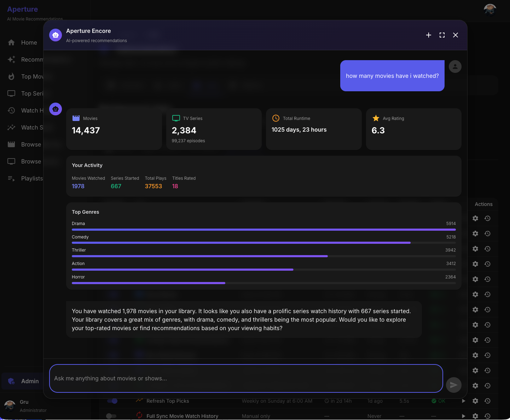Toggle the Full Sync Movie Watch History switch

pos(111,416)
